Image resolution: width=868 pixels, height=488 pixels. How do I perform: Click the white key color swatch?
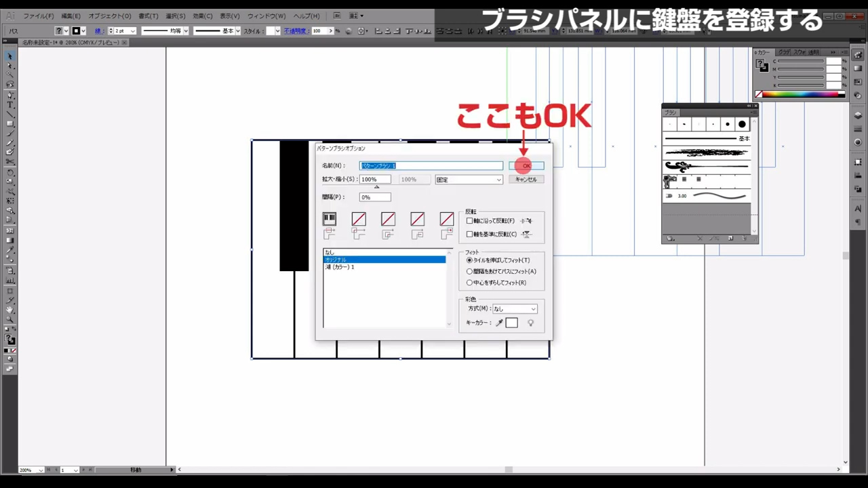512,323
